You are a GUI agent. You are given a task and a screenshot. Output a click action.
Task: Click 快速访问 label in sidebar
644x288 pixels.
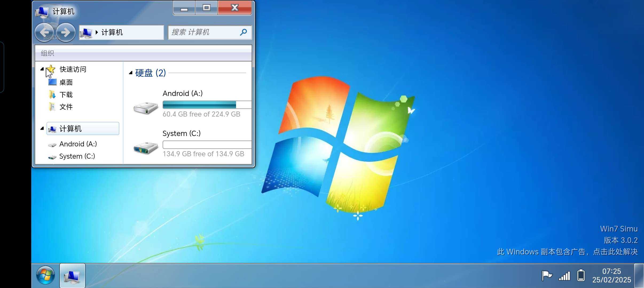point(73,69)
